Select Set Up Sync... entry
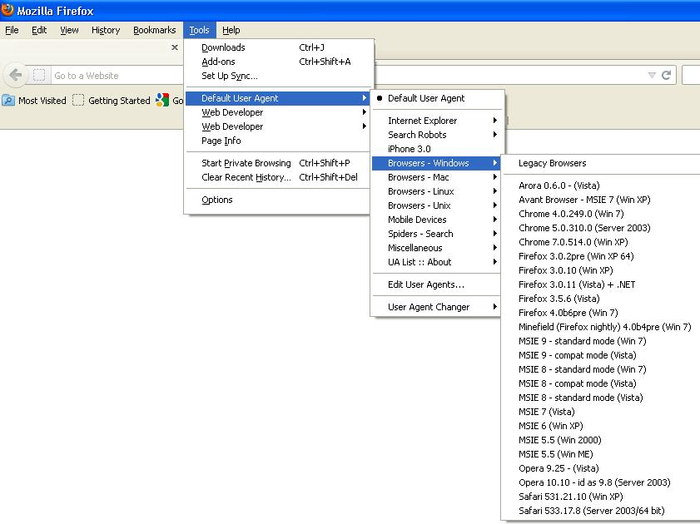The image size is (700, 524). pyautogui.click(x=278, y=76)
